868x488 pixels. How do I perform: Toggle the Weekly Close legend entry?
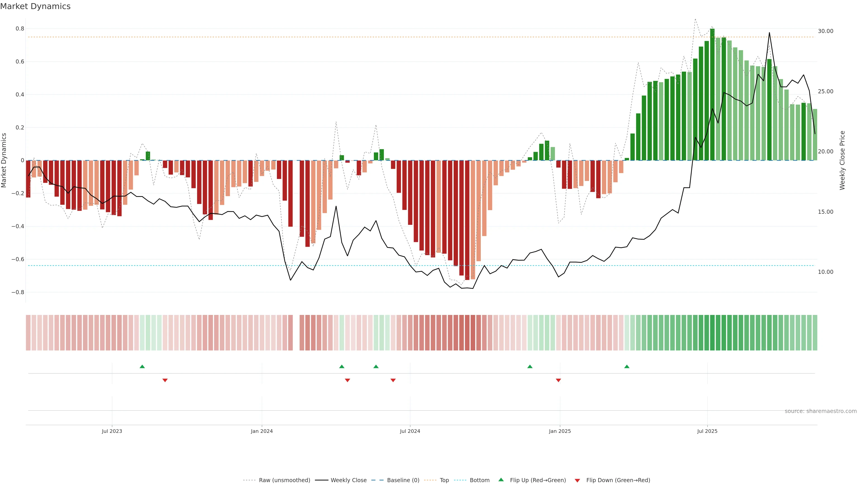click(x=348, y=480)
